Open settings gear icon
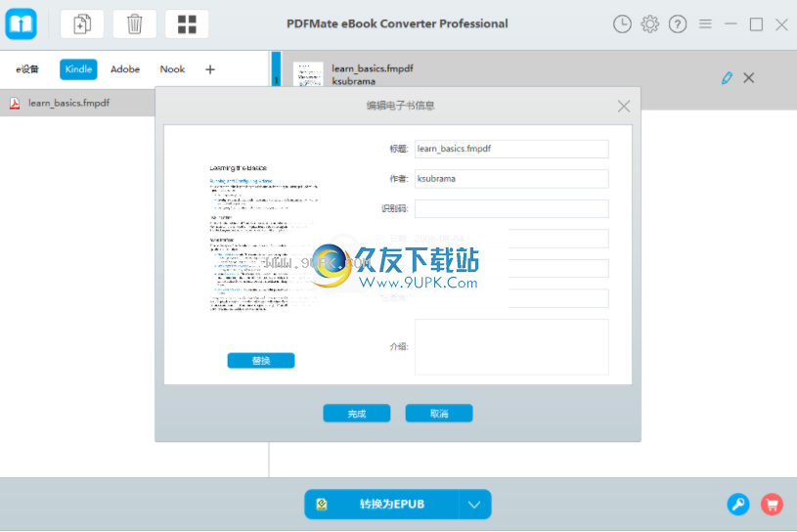The height and width of the screenshot is (532, 797). click(x=649, y=23)
